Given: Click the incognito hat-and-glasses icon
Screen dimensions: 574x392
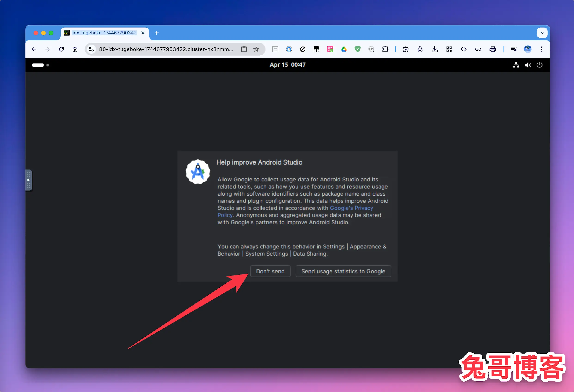Looking at the screenshot, I should point(420,49).
